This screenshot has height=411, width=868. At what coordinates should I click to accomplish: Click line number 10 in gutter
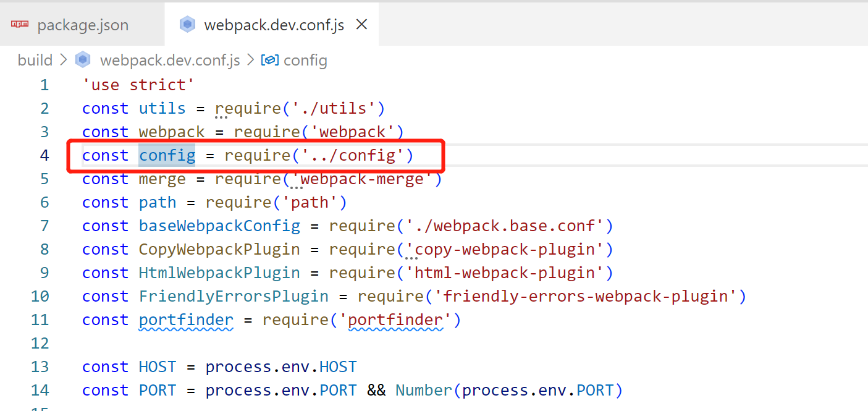pyautogui.click(x=40, y=296)
